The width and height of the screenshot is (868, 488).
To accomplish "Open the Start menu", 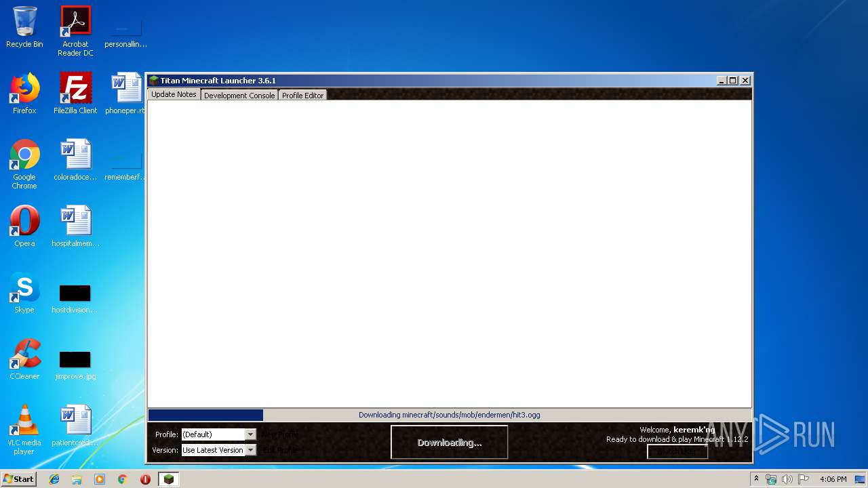I will tap(18, 479).
